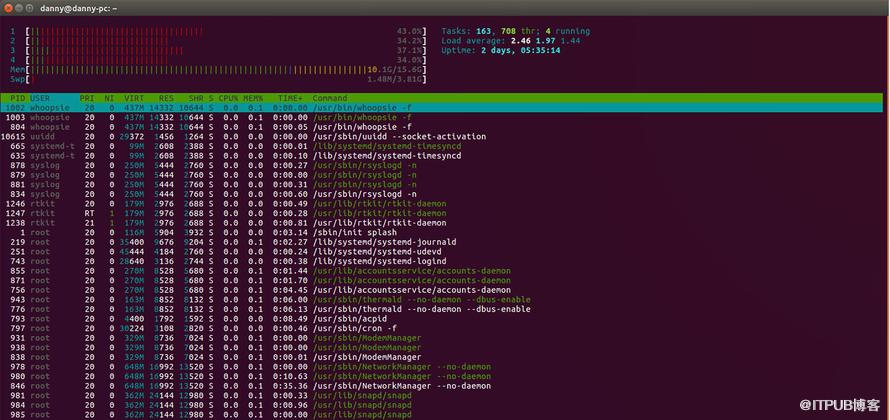Click the CPU 3 usage bar

(x=225, y=51)
